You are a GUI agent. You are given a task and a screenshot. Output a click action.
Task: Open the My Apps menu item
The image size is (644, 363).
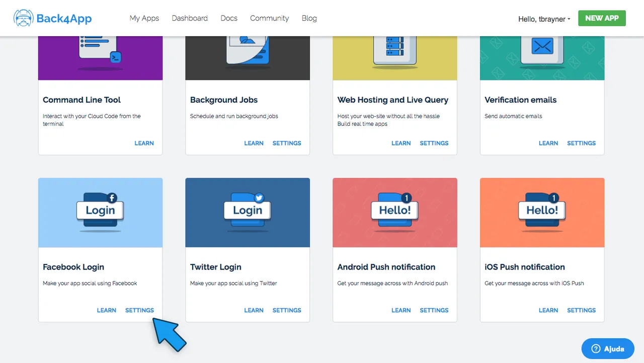click(144, 18)
